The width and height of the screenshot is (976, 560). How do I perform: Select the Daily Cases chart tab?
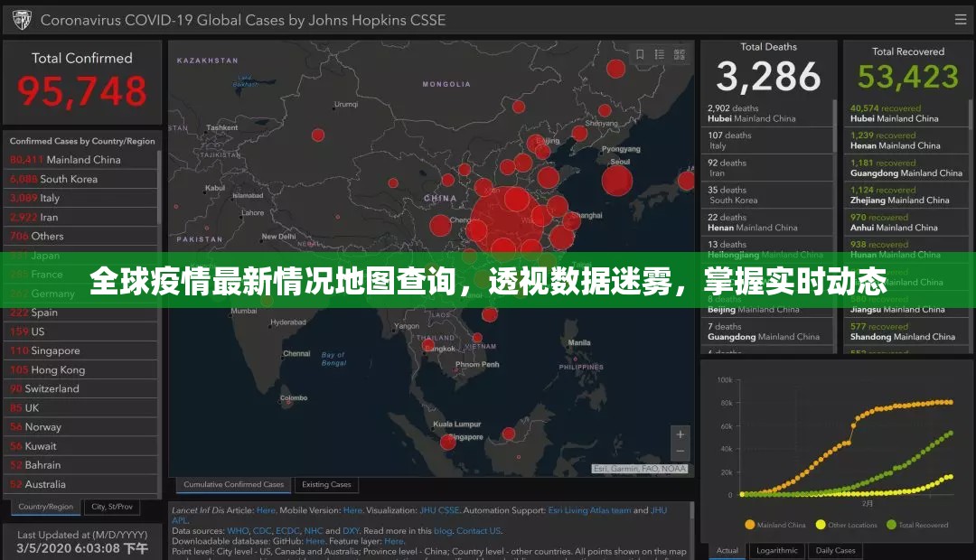pyautogui.click(x=835, y=550)
